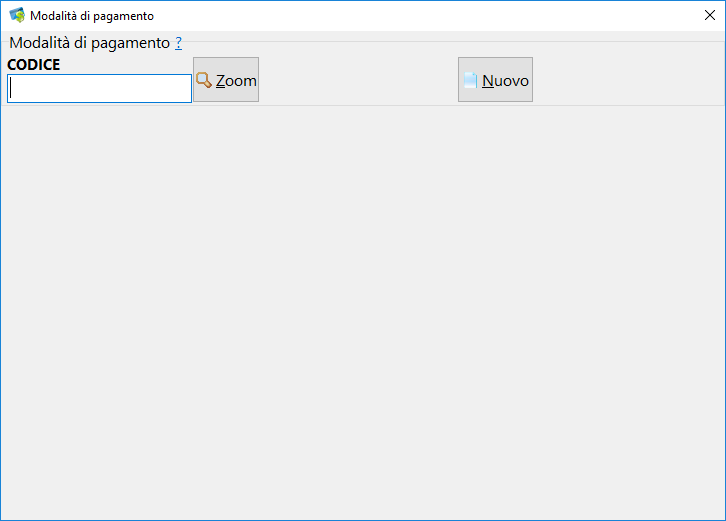Click the magnifying glass icon on Zoom

204,80
